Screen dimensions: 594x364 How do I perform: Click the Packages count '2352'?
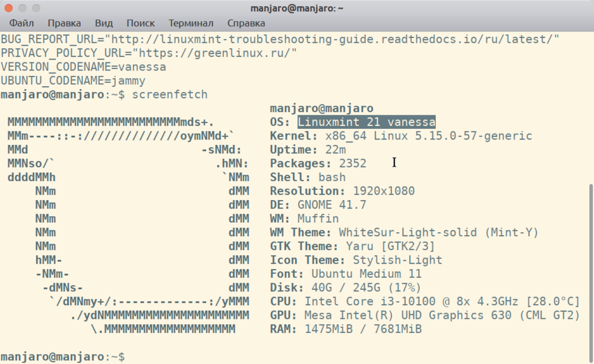[x=353, y=163]
